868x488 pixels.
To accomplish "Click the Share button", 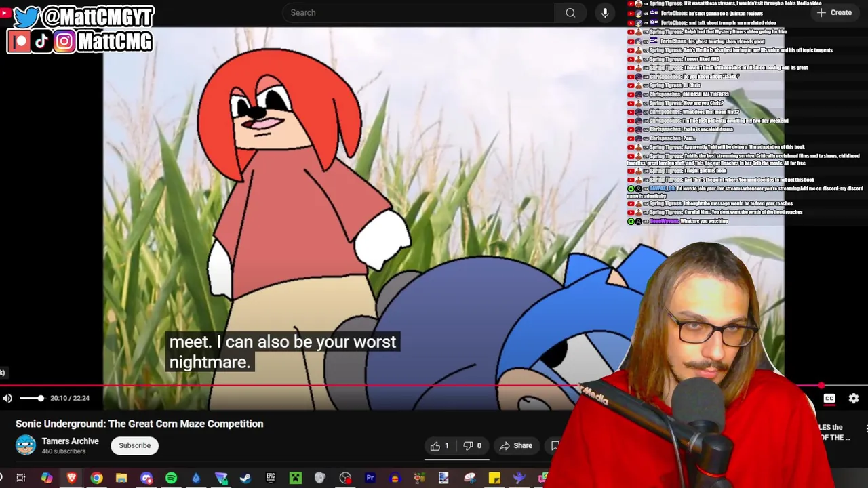I will pyautogui.click(x=515, y=445).
